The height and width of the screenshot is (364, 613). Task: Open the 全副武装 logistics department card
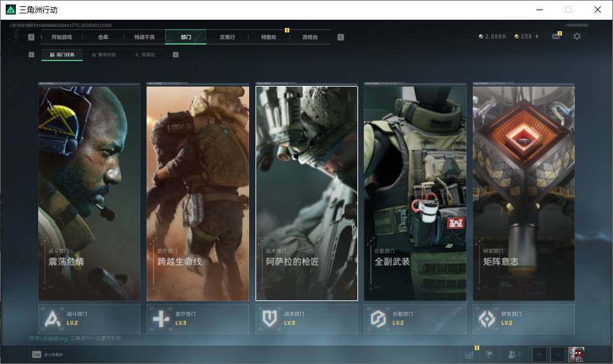tap(415, 193)
